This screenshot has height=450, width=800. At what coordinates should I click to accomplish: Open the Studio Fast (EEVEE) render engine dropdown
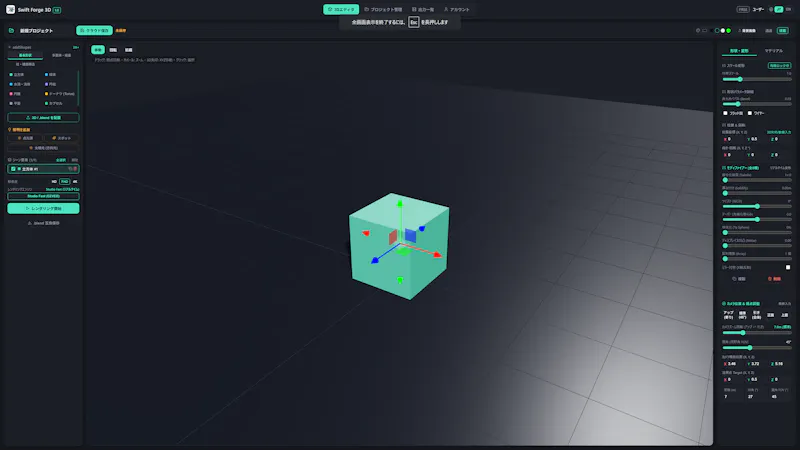pos(43,196)
